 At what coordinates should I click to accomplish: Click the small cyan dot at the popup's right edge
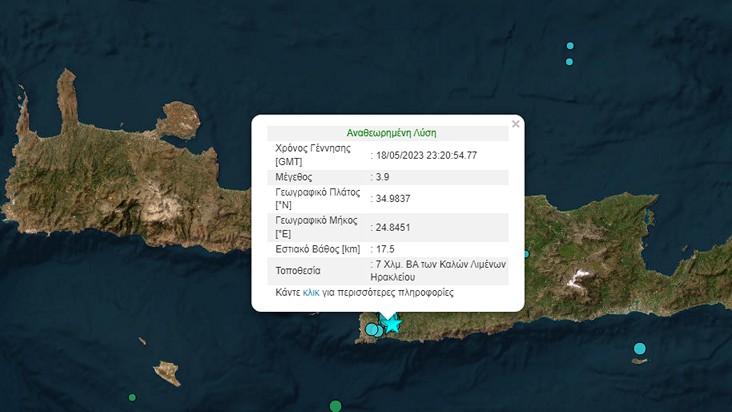click(526, 254)
